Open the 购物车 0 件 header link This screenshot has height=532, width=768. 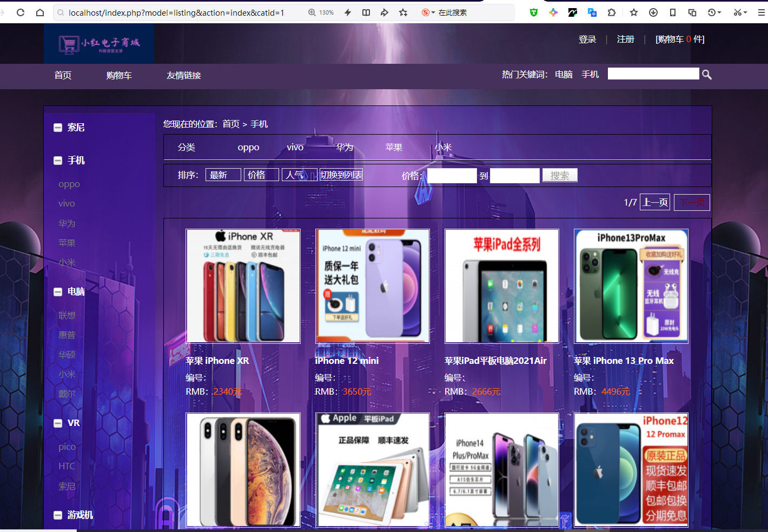680,39
